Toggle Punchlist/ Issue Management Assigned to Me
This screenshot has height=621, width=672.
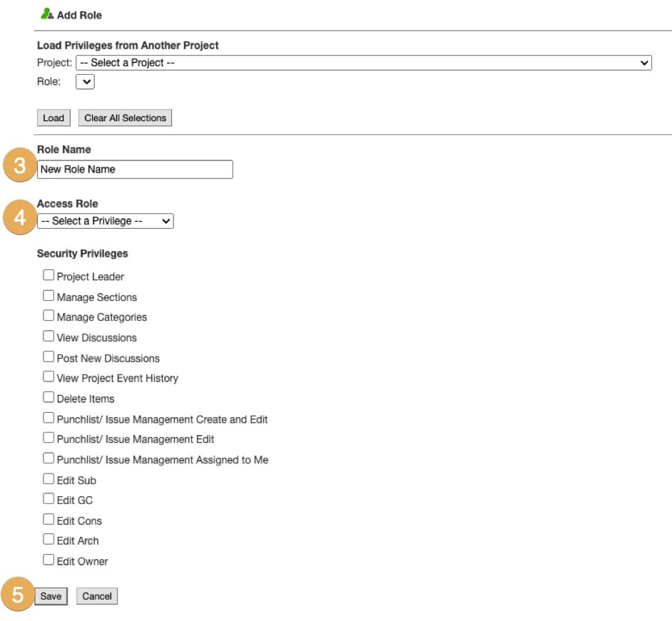click(49, 458)
